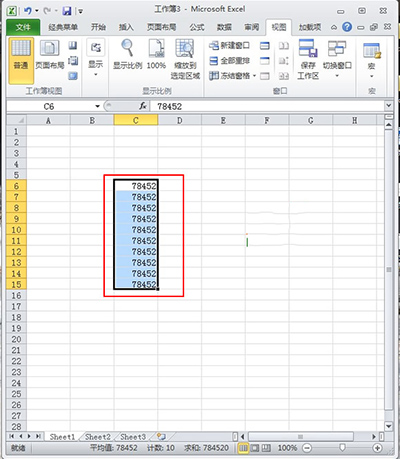Open the 冻结窗格 dropdown arrow
The image size is (400, 459).
pyautogui.click(x=254, y=76)
